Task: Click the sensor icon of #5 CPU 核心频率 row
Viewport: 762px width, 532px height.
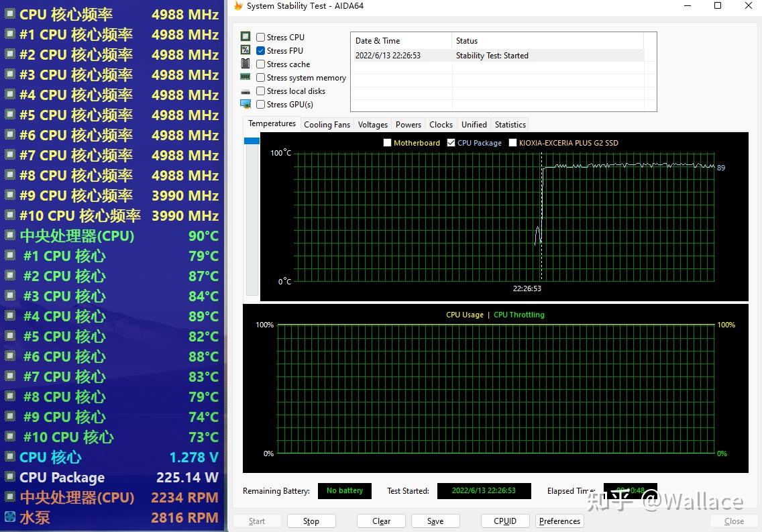Action: [x=9, y=115]
